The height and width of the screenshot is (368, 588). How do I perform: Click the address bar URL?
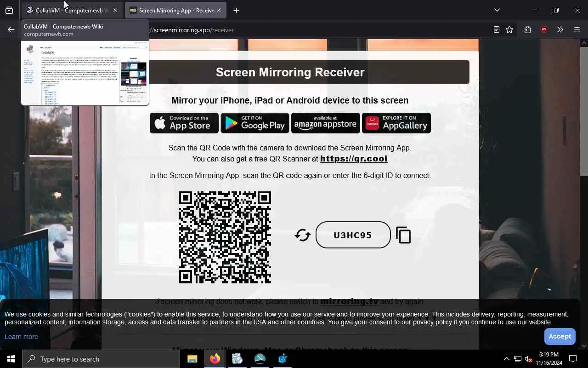point(193,30)
